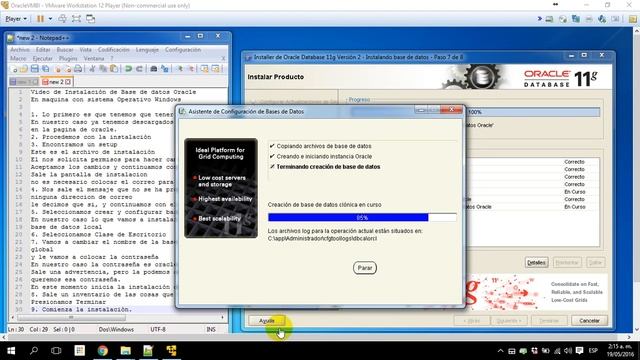Open Archivo menu in Notepad++

click(20, 49)
